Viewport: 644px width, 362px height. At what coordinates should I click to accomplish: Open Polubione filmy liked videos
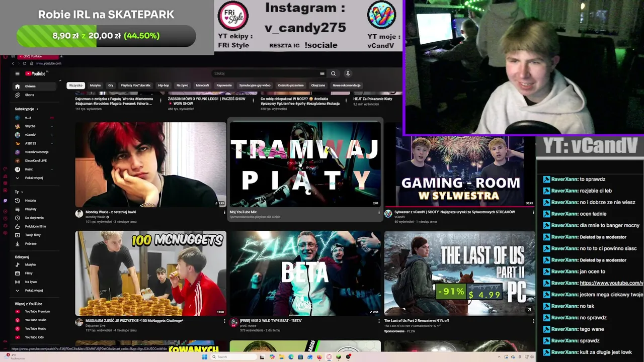coord(35,226)
